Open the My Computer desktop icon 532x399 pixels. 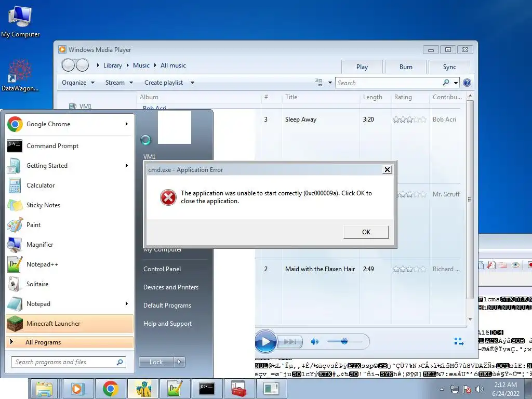(x=20, y=21)
